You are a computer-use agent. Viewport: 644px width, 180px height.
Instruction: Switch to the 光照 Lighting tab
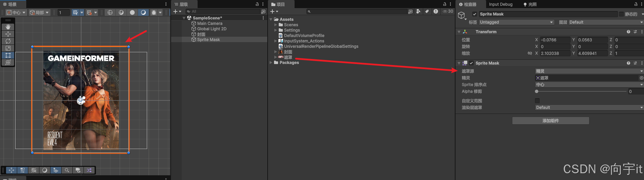pyautogui.click(x=530, y=4)
